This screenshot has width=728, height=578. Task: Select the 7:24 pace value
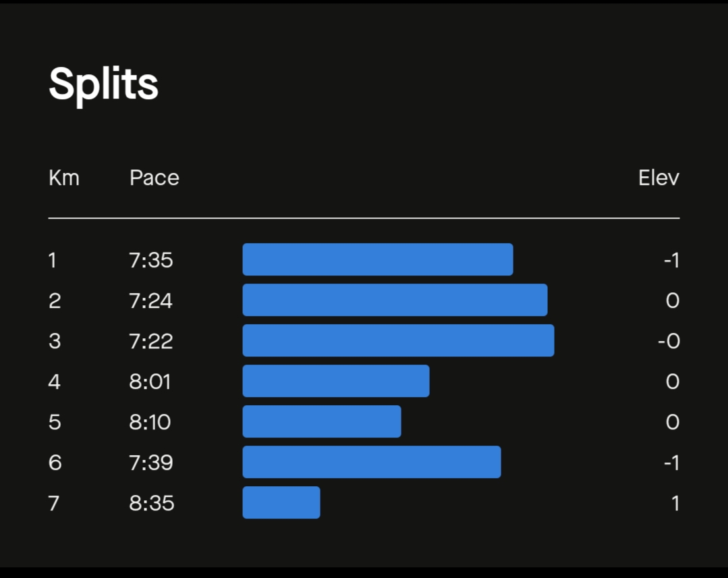pos(151,300)
